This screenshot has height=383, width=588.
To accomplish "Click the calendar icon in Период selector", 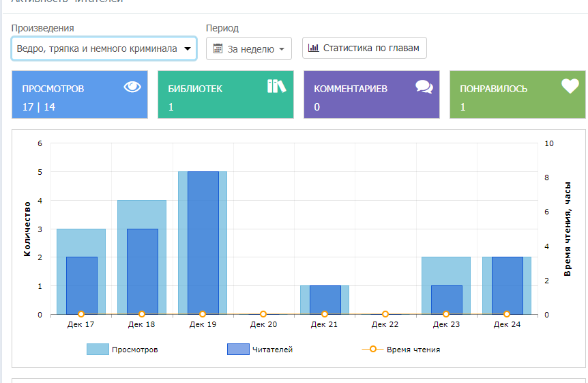I will [218, 49].
